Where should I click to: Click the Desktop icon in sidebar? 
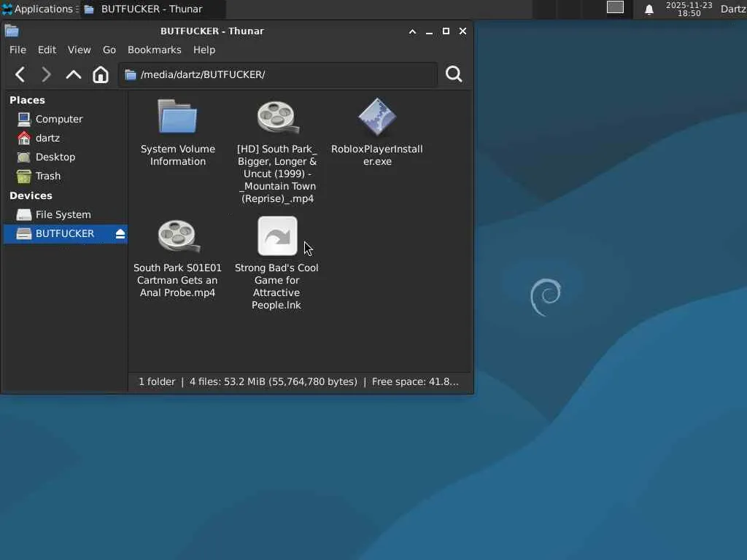click(x=24, y=157)
